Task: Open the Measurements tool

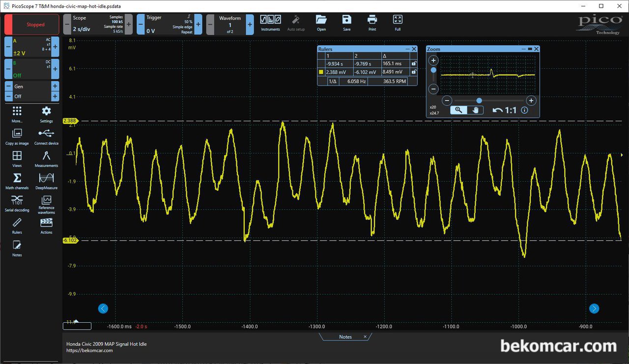Action: pos(46,159)
